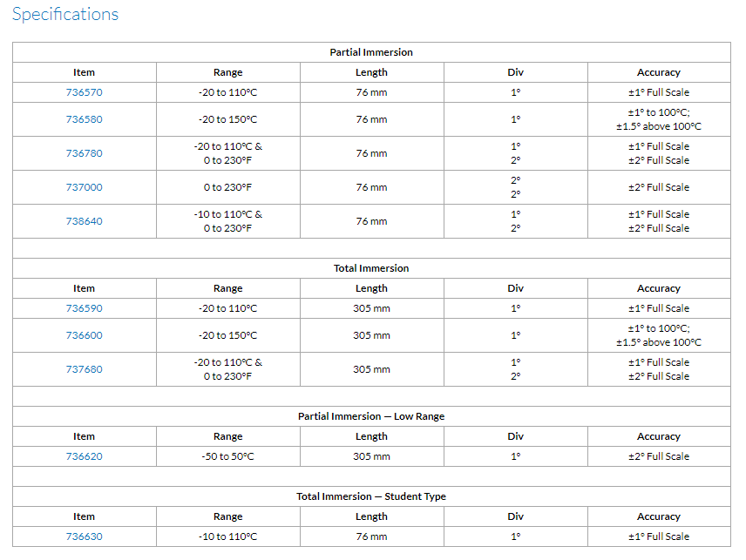Click the Partial Immersion — Low Range header
746x560 pixels.
(x=371, y=416)
